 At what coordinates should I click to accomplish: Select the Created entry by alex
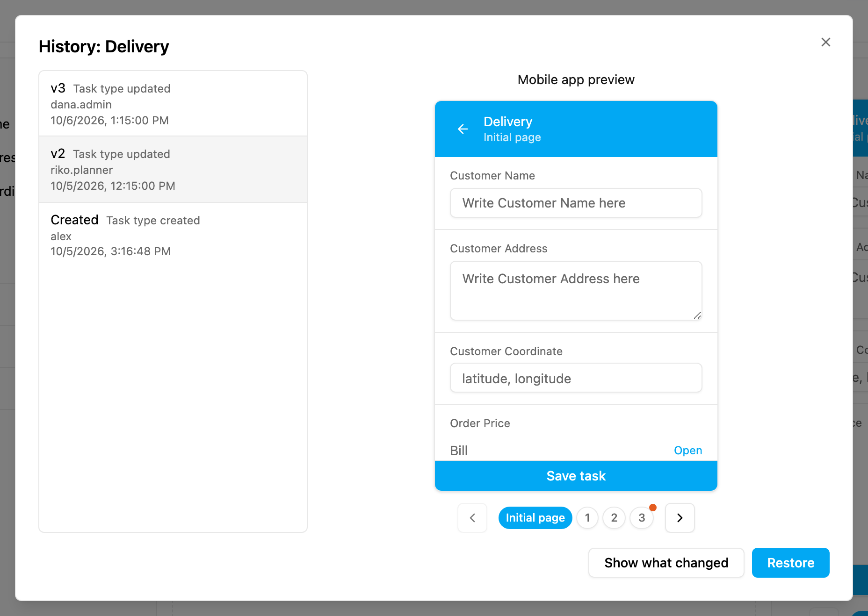173,235
